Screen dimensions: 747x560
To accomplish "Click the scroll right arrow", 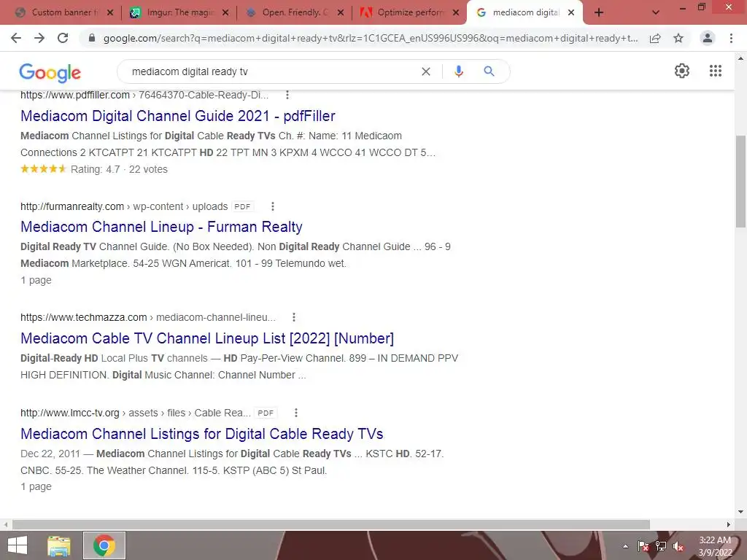I will [729, 524].
